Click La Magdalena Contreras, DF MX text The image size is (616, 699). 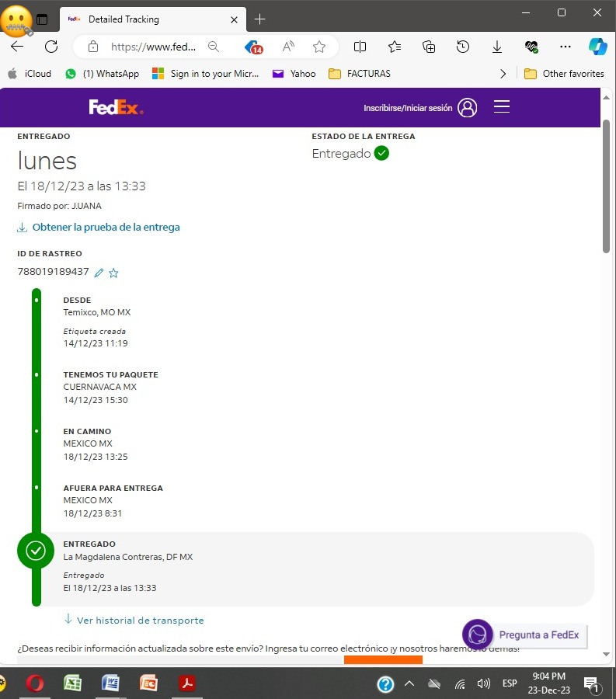[128, 557]
